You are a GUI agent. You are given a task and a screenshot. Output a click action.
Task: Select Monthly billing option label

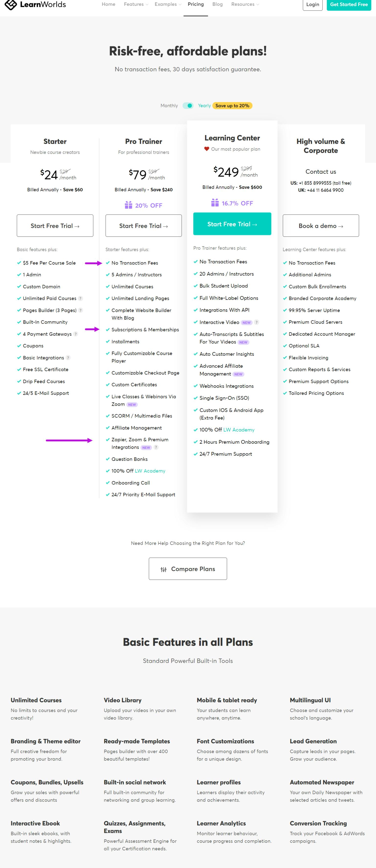pos(169,106)
